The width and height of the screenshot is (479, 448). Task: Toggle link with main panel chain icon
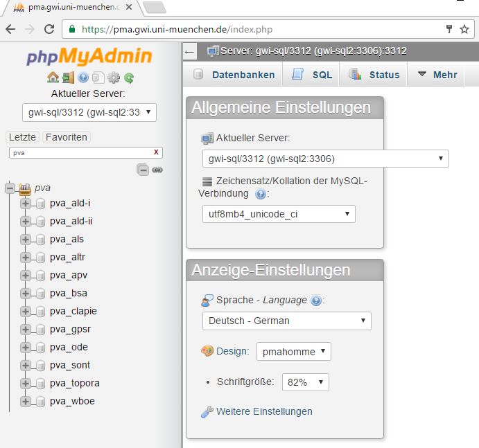click(x=157, y=170)
